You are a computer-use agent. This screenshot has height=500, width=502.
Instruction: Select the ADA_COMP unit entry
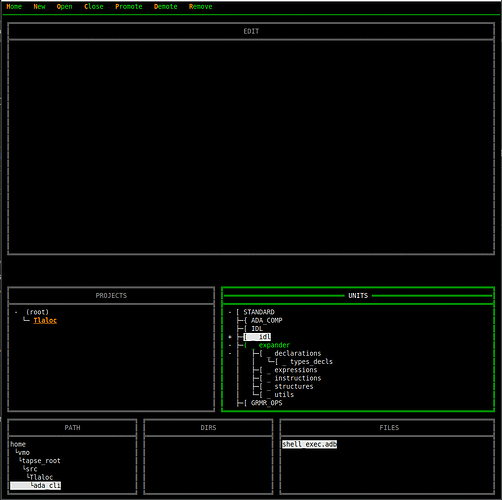click(266, 320)
